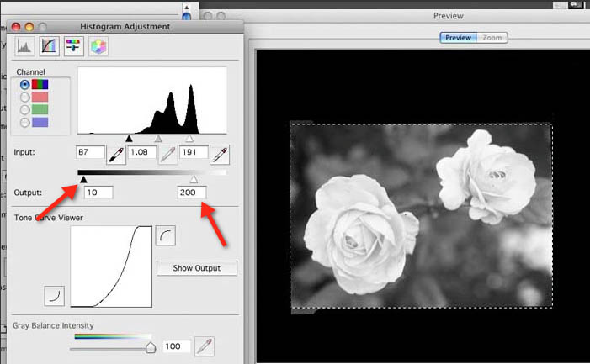The width and height of the screenshot is (590, 364).
Task: Click the black output shadow triangle slider
Action: [83, 179]
